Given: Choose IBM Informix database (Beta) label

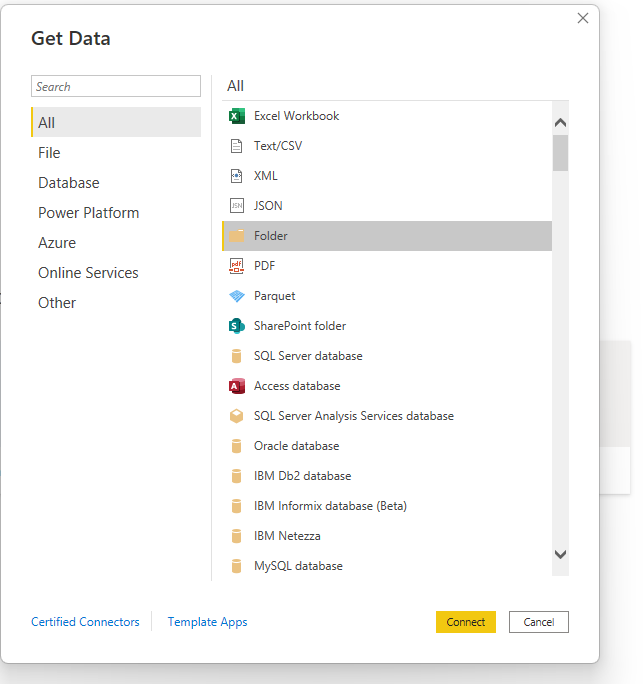Looking at the screenshot, I should (x=330, y=506).
